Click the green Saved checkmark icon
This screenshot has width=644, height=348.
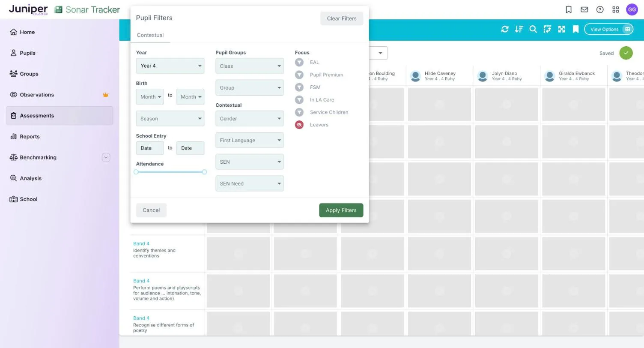(626, 53)
